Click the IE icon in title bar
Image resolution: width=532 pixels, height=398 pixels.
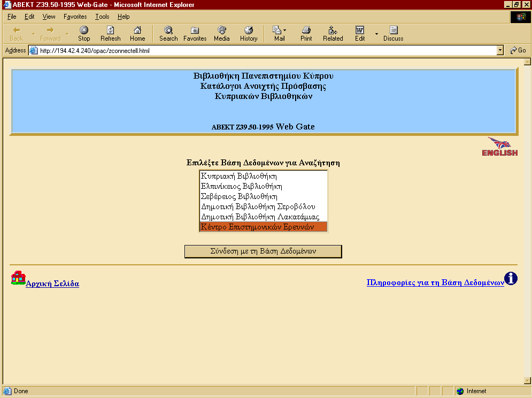tap(7, 4)
